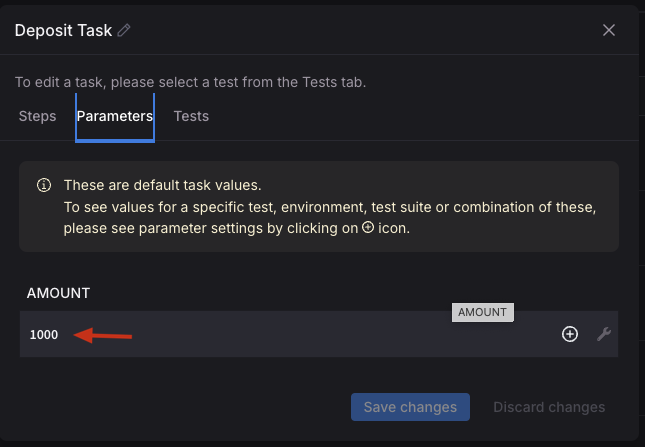Click the red arrow pointing at 1000

104,335
